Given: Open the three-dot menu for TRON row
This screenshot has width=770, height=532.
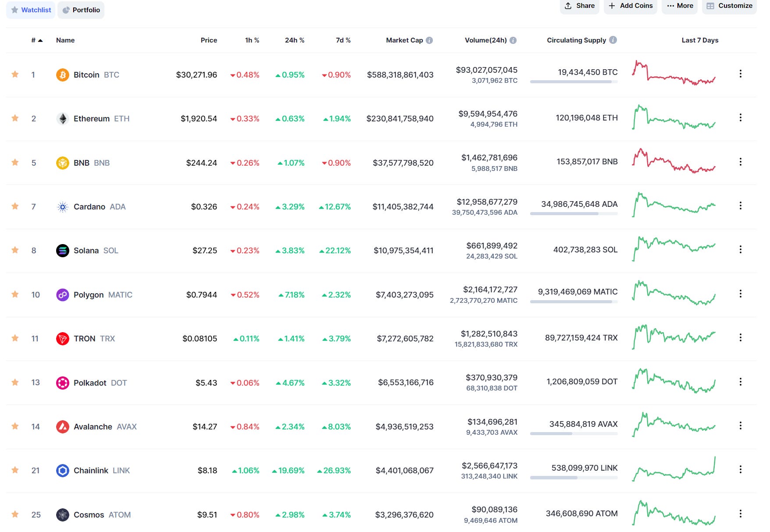Looking at the screenshot, I should 741,337.
